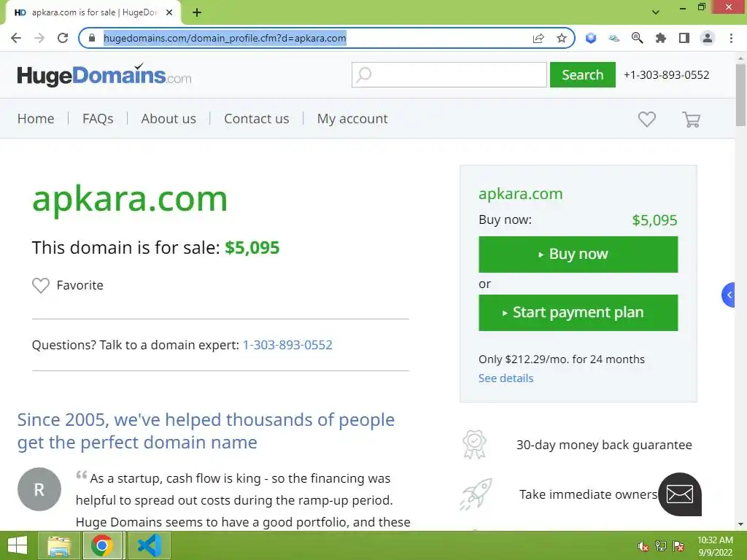Click the header phone number +1-303-893-0552

pyautogui.click(x=667, y=75)
